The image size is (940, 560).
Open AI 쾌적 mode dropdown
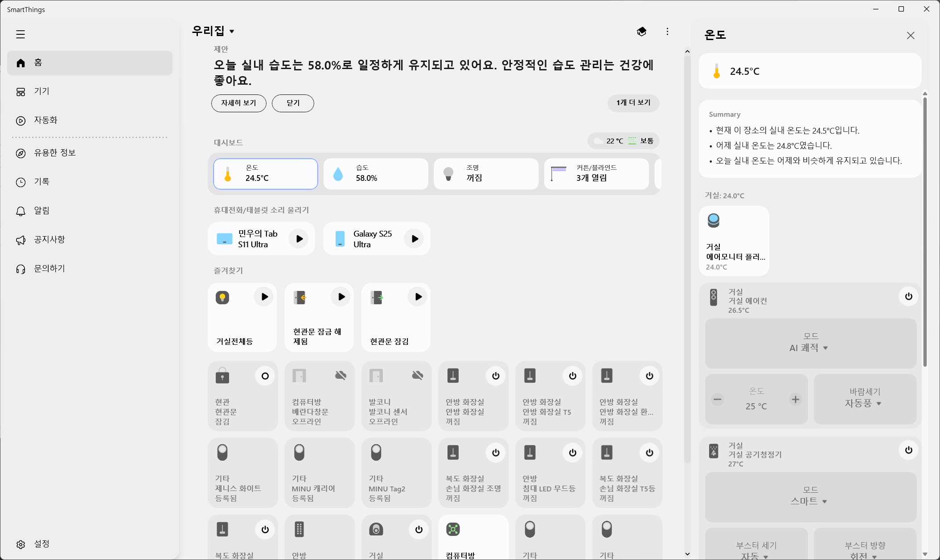tap(810, 348)
